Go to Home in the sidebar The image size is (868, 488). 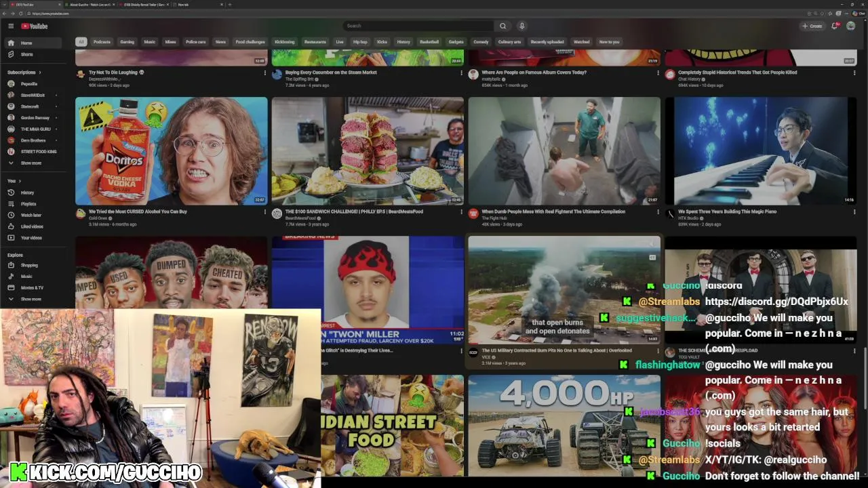pyautogui.click(x=33, y=43)
